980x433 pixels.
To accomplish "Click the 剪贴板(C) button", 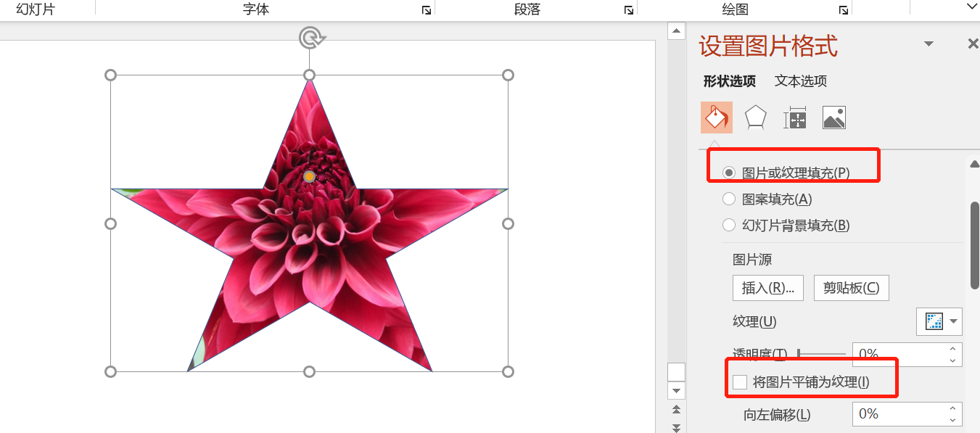I will (x=852, y=288).
